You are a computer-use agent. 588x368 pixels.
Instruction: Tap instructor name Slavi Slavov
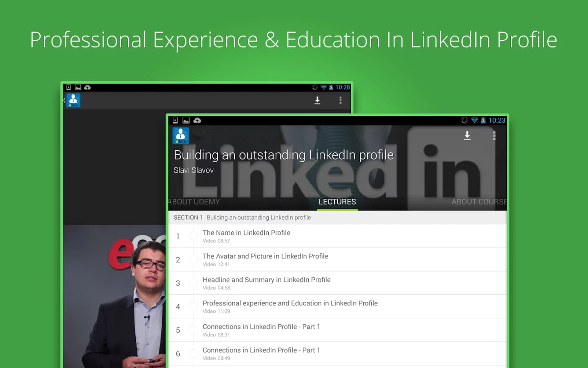click(194, 170)
